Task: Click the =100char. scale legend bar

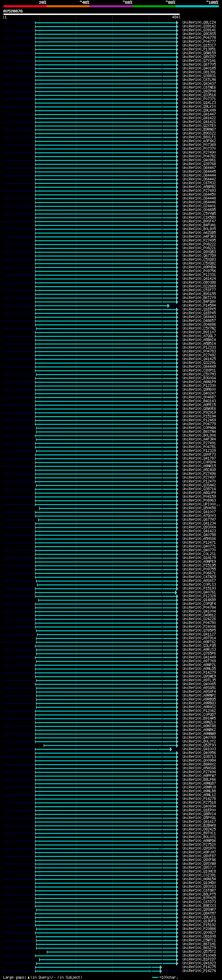Action: (x=155, y=977)
